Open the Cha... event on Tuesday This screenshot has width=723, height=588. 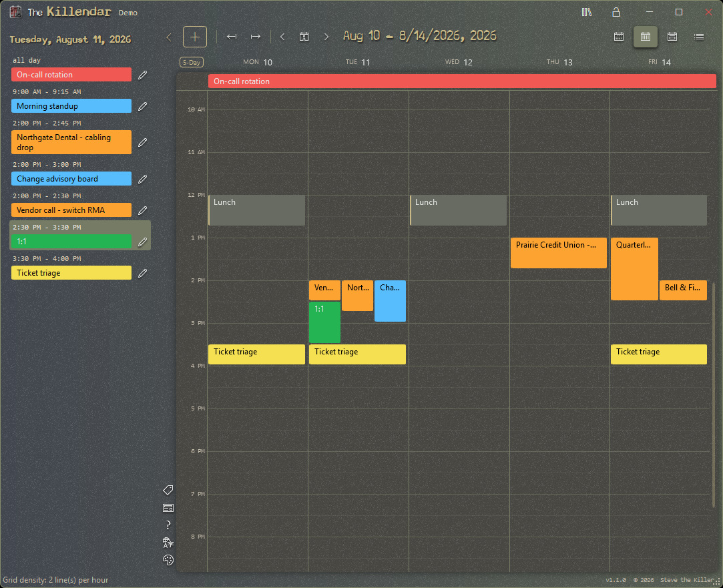point(390,301)
